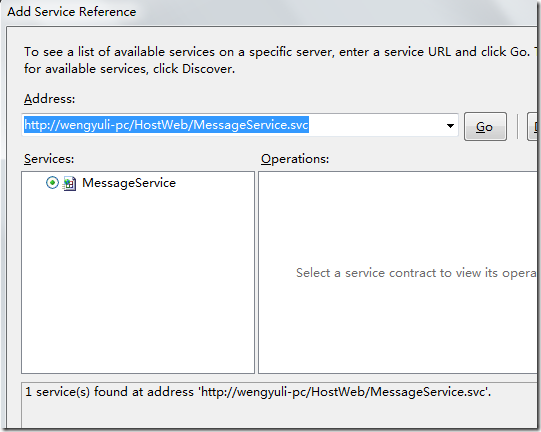Click blank space after URL in Address box
541x432 pixels.
tap(375, 125)
